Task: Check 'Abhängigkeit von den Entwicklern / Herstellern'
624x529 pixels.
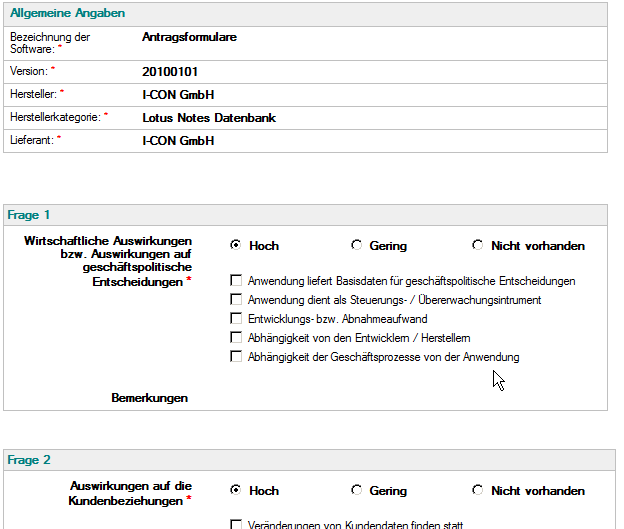Action: 236,338
